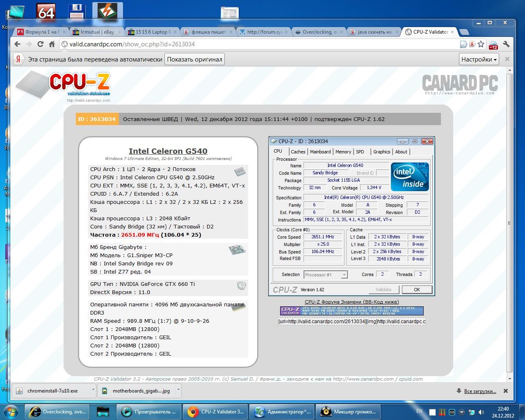Click the page translate icon in address bar
The image size is (525, 420).
click(x=463, y=44)
